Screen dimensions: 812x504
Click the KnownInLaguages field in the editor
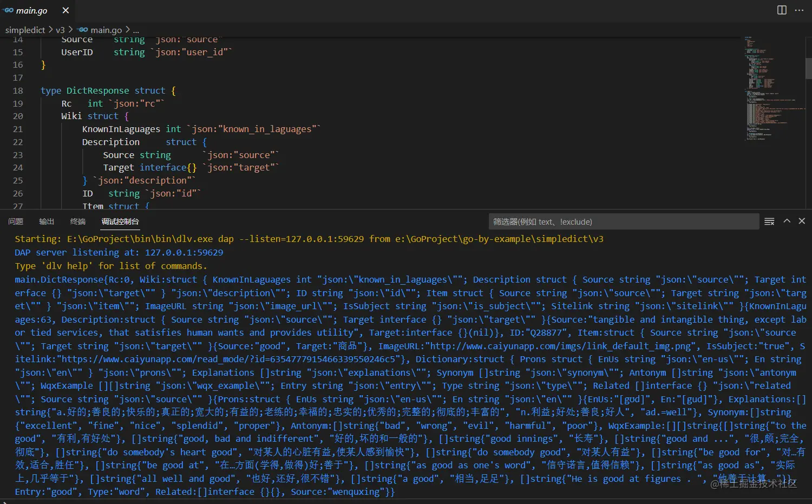tap(121, 129)
